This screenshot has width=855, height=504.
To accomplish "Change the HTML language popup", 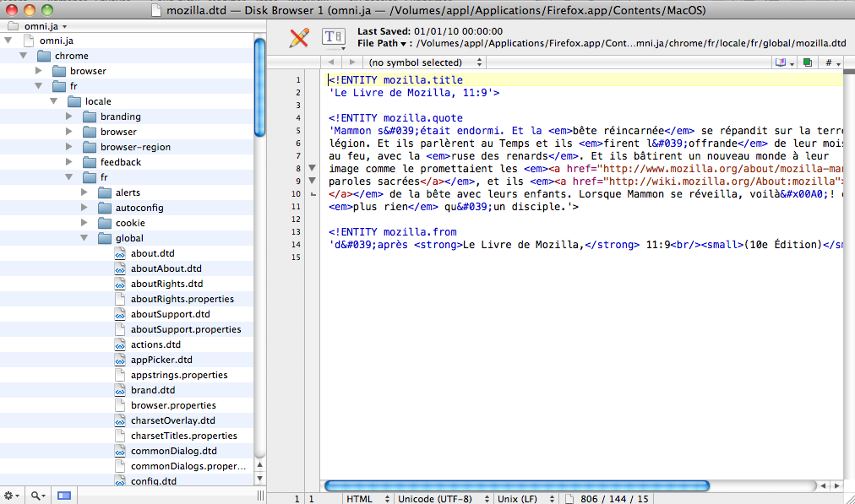I will (x=368, y=499).
